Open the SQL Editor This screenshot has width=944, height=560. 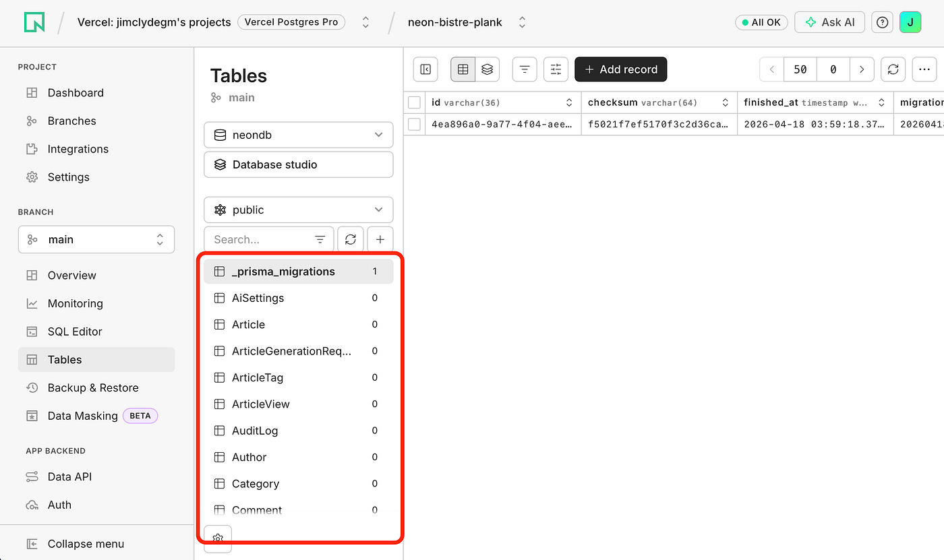pyautogui.click(x=96, y=332)
